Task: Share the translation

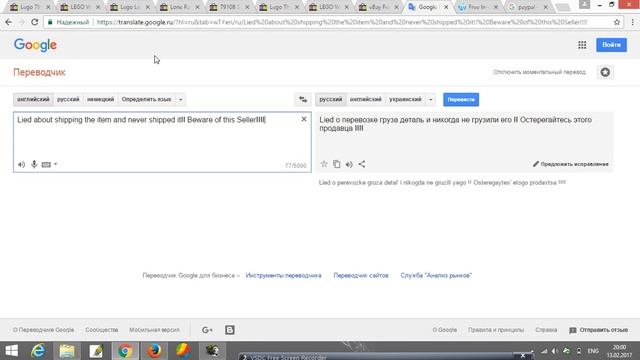Action: point(362,164)
